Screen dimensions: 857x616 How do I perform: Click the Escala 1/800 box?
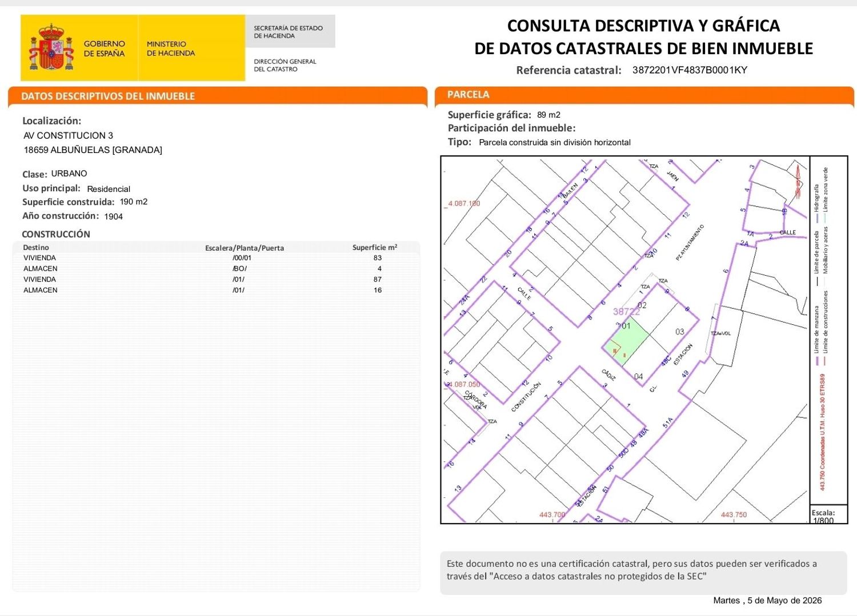(x=828, y=515)
